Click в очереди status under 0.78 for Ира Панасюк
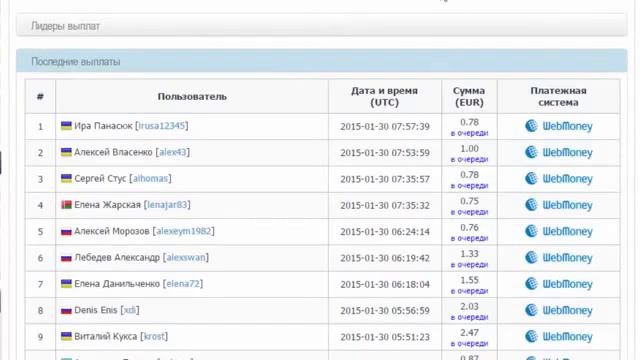 [x=469, y=133]
